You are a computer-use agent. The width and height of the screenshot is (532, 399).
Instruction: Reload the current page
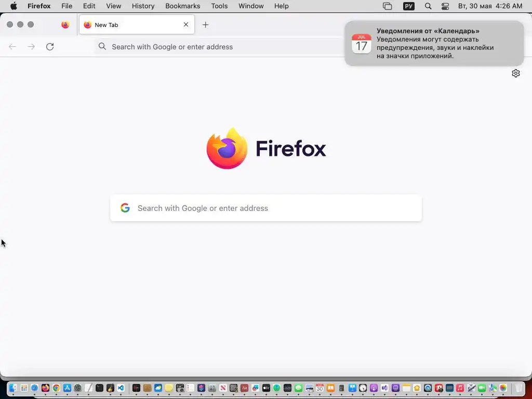50,47
